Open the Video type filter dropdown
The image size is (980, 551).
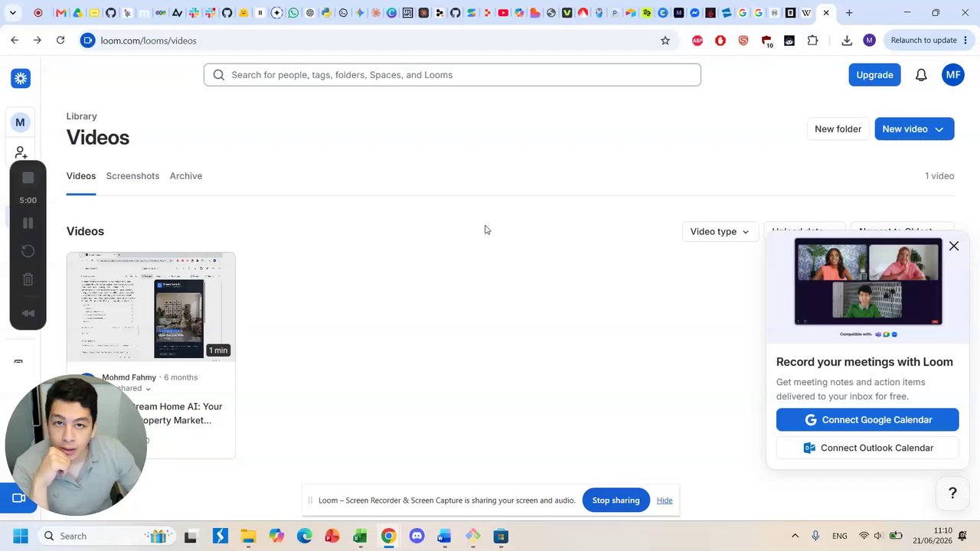click(720, 232)
